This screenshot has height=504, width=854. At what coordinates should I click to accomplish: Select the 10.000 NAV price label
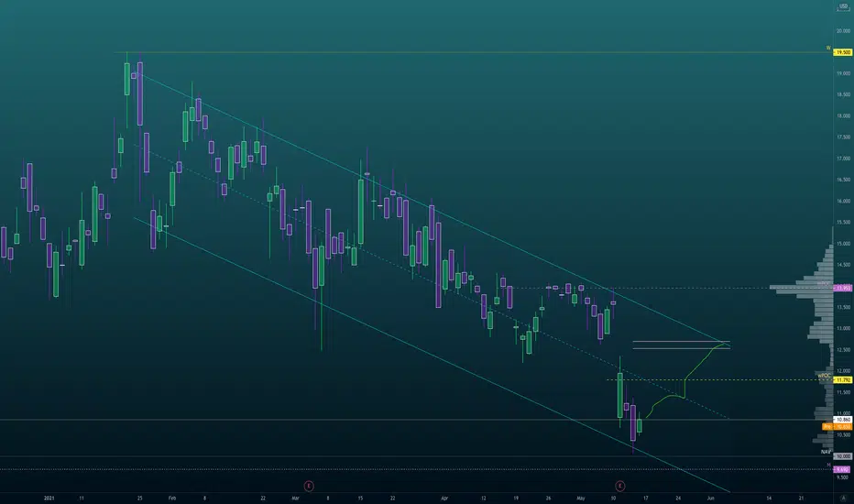point(843,456)
